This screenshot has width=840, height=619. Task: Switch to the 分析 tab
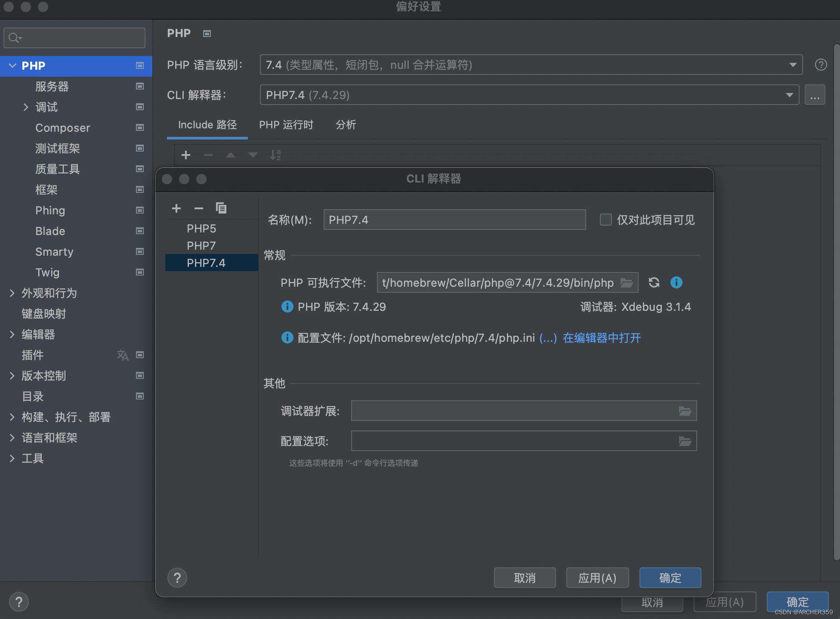pyautogui.click(x=346, y=125)
